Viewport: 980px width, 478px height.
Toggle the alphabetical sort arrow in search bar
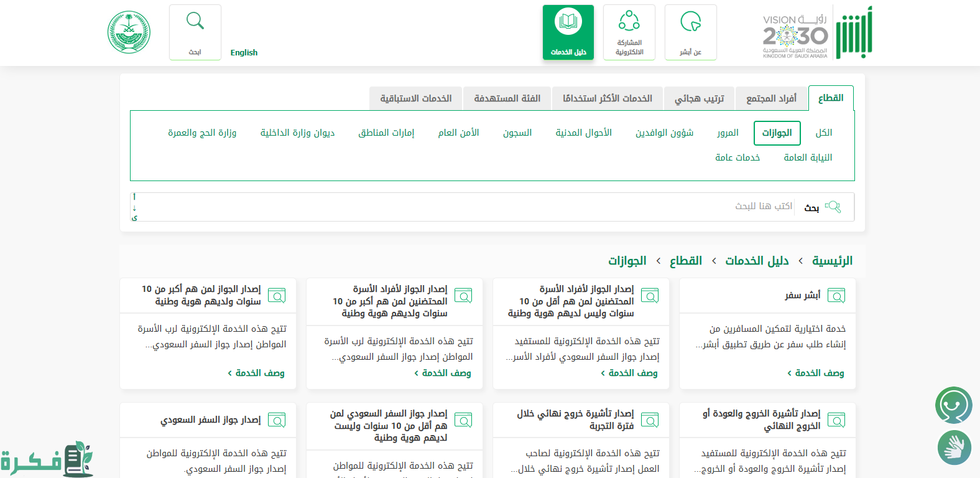(x=134, y=207)
